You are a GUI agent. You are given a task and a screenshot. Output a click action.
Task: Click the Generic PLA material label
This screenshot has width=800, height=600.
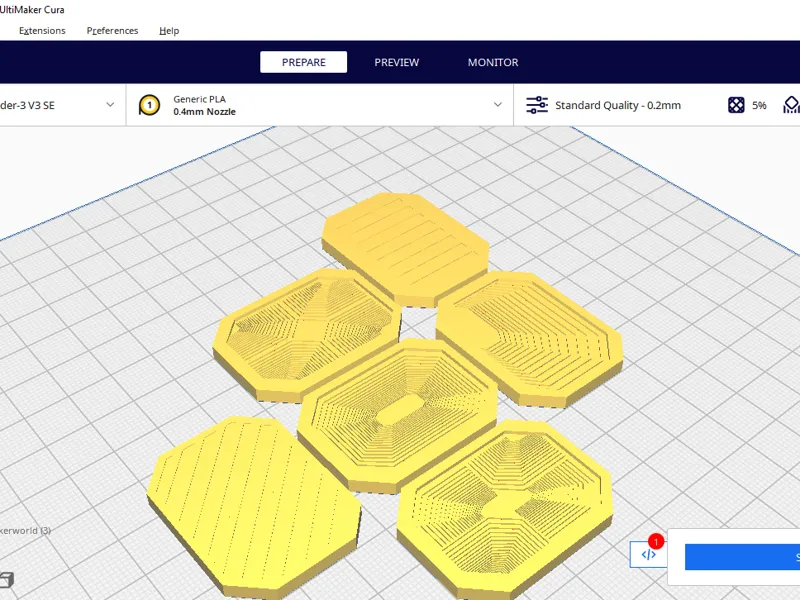pyautogui.click(x=199, y=99)
